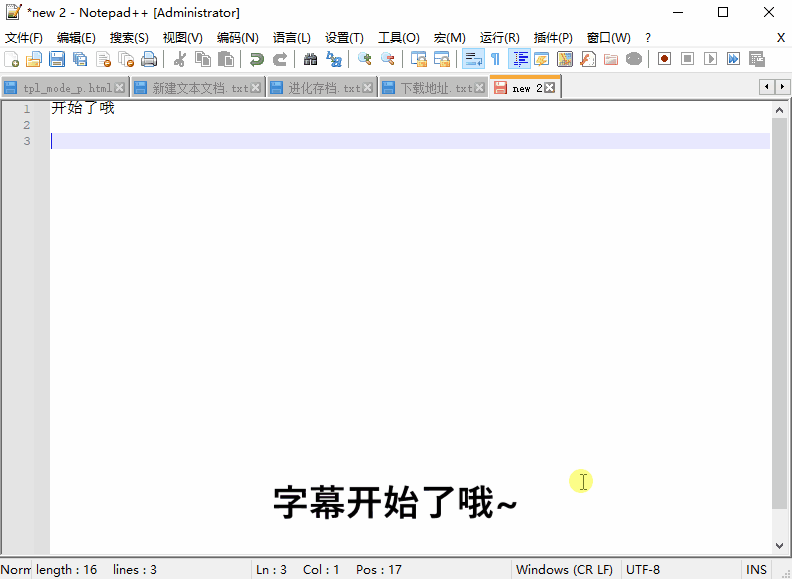Close the 新建文本文档.txt tab
Viewport: 792px width, 579px height.
pos(256,88)
